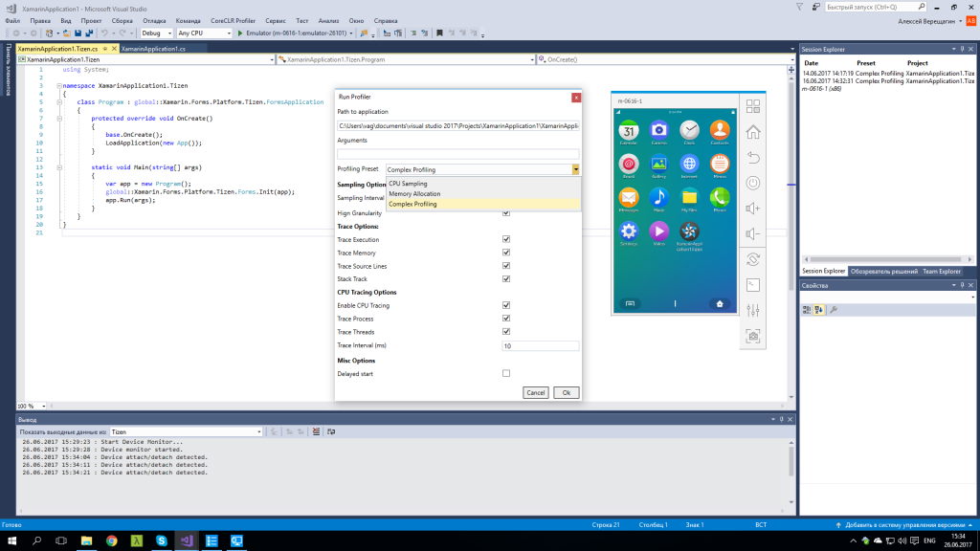Click the emulator Volume Up icon

tap(752, 208)
